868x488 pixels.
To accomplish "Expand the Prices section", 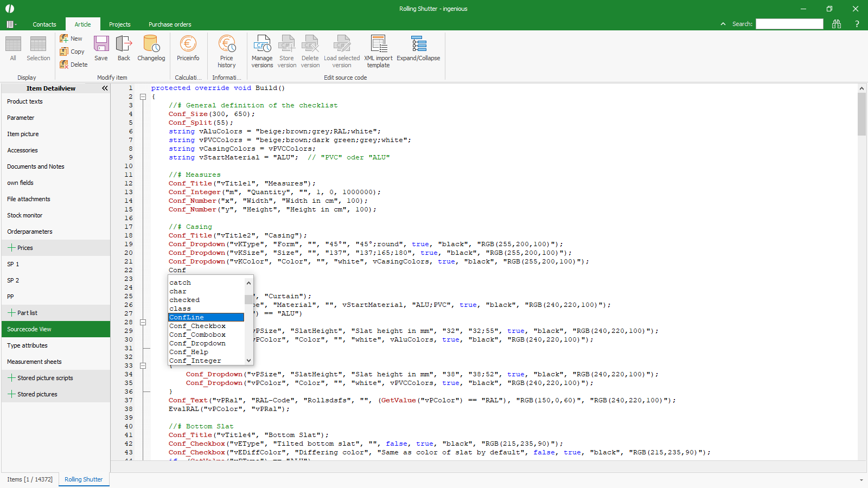I will [11, 248].
